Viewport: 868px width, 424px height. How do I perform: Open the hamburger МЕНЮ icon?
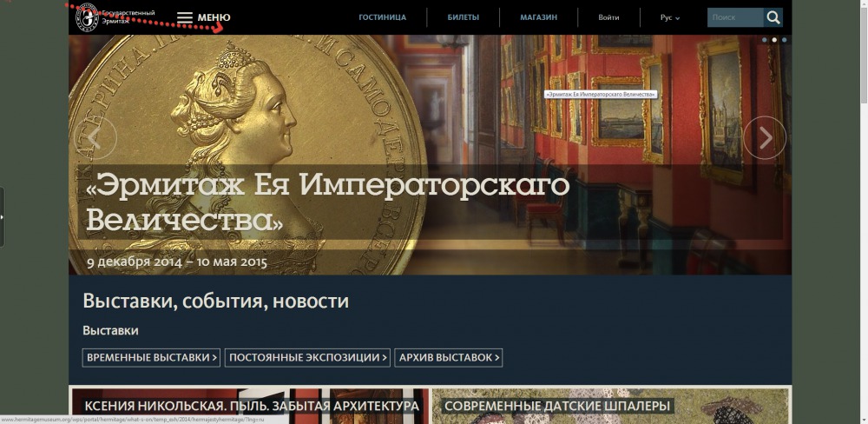185,17
